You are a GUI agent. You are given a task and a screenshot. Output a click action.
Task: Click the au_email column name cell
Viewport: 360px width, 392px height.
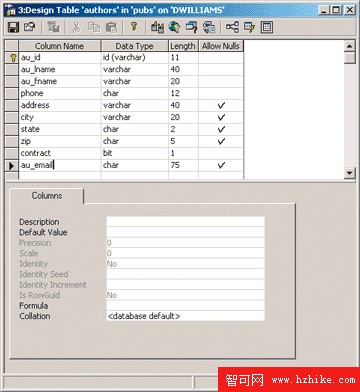coord(60,166)
